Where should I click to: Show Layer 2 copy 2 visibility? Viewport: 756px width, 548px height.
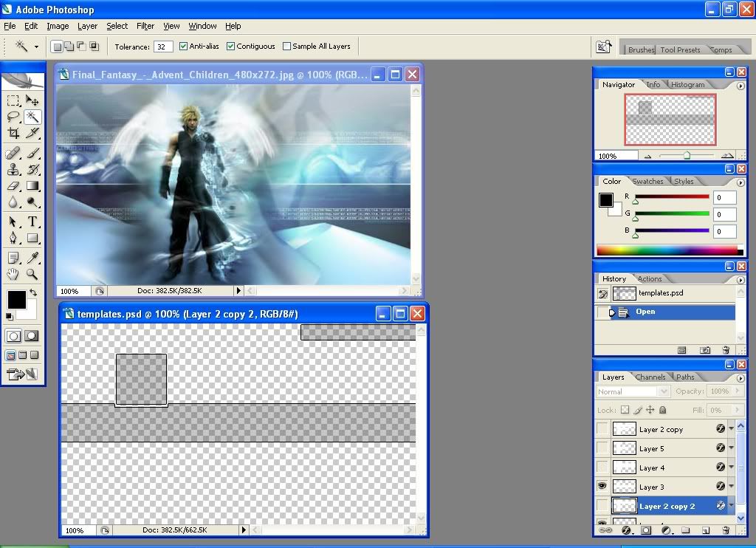[x=602, y=506]
